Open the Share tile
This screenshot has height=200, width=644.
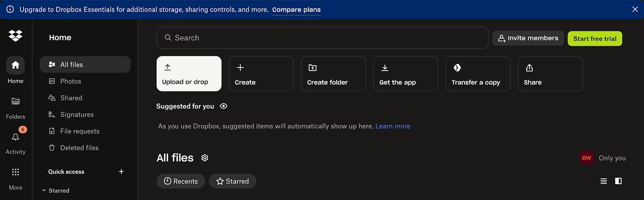pyautogui.click(x=550, y=73)
